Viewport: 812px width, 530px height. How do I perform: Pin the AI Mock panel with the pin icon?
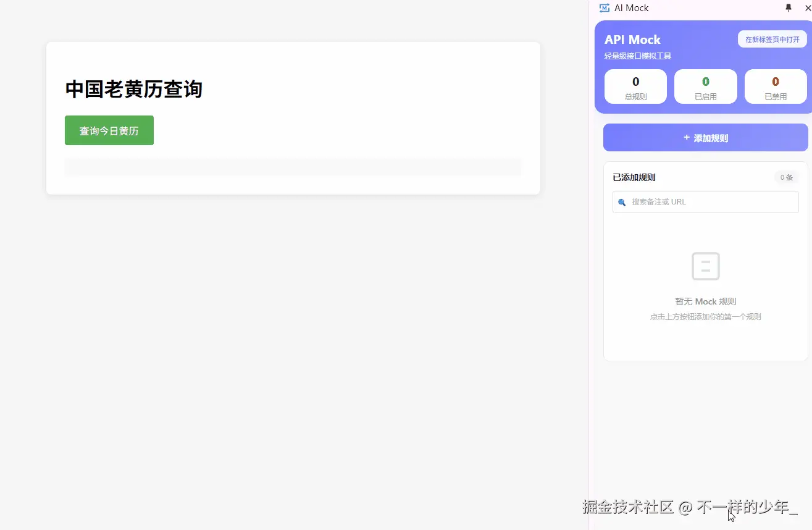(789, 7)
